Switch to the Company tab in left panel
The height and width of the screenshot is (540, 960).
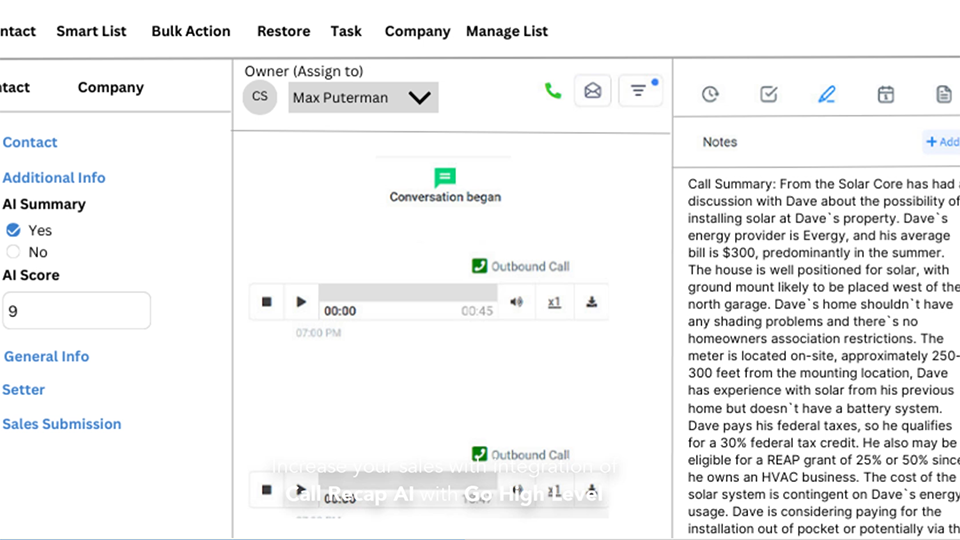tap(111, 88)
